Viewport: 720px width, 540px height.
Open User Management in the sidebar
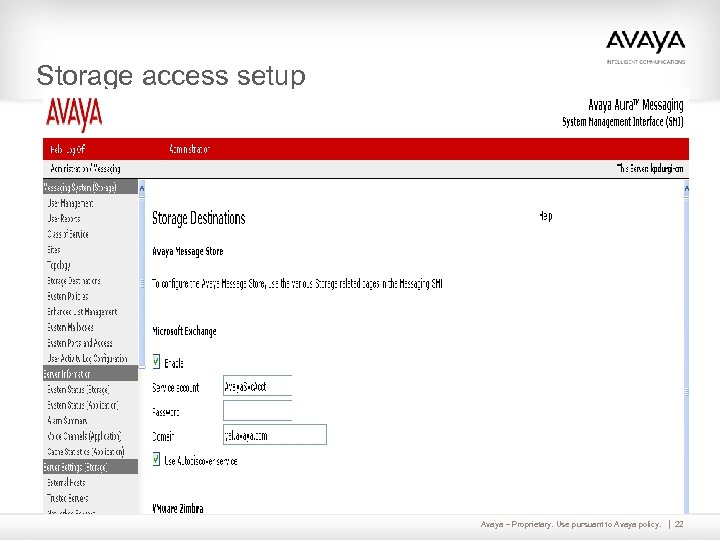coord(70,203)
